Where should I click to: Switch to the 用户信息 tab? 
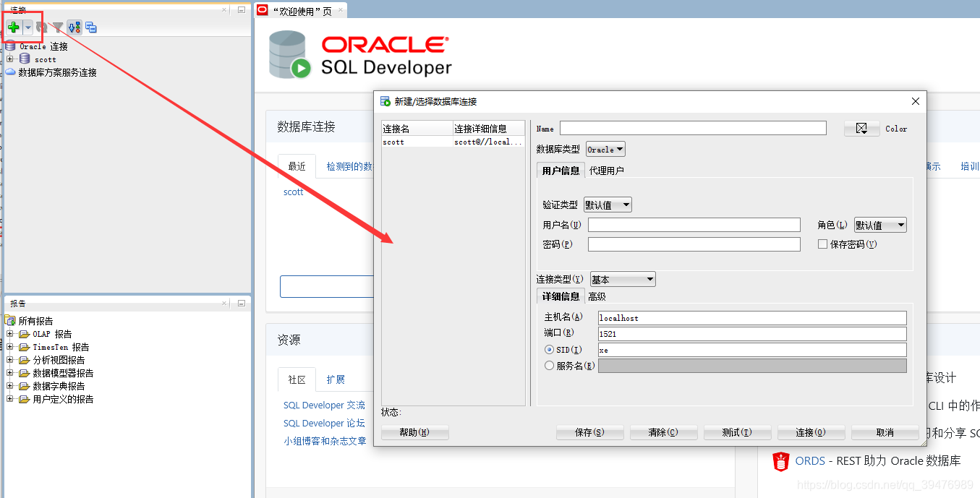pyautogui.click(x=561, y=171)
